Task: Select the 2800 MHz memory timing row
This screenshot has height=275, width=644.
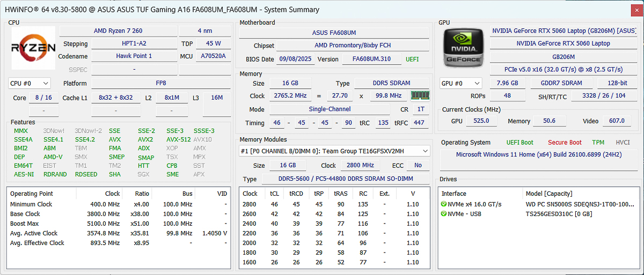Action: [333, 204]
